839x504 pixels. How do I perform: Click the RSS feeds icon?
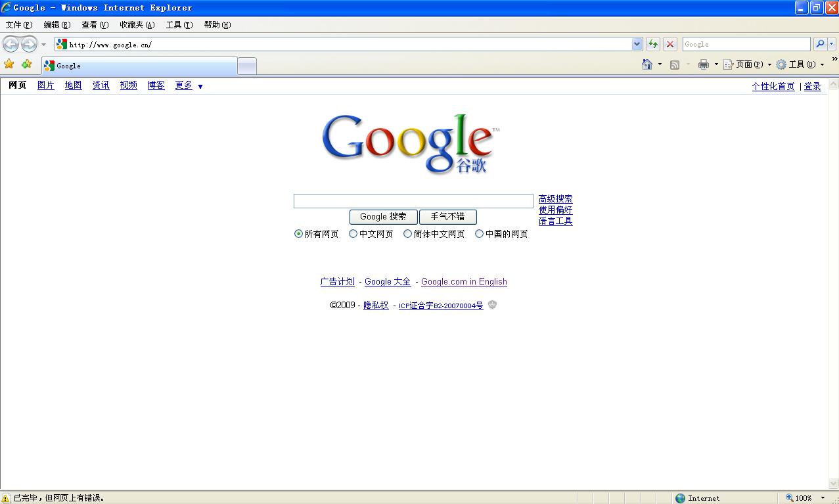[x=675, y=64]
